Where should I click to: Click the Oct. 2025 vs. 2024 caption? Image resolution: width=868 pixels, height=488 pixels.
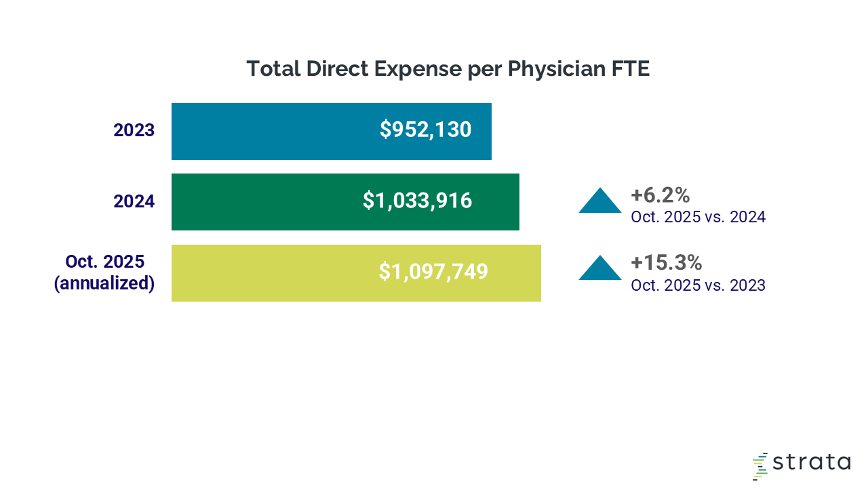698,217
